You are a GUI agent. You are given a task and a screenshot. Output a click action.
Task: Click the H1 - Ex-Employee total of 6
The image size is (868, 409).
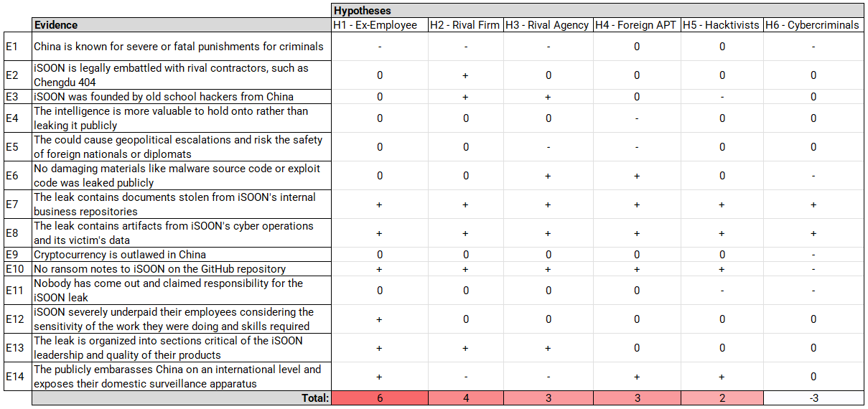380,398
